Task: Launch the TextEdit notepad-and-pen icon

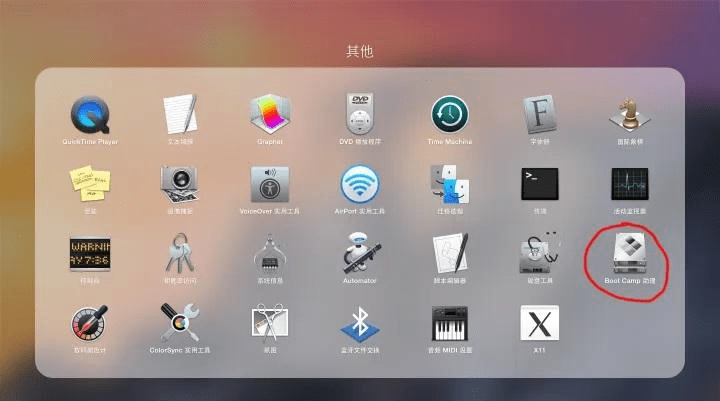Action: coord(180,114)
